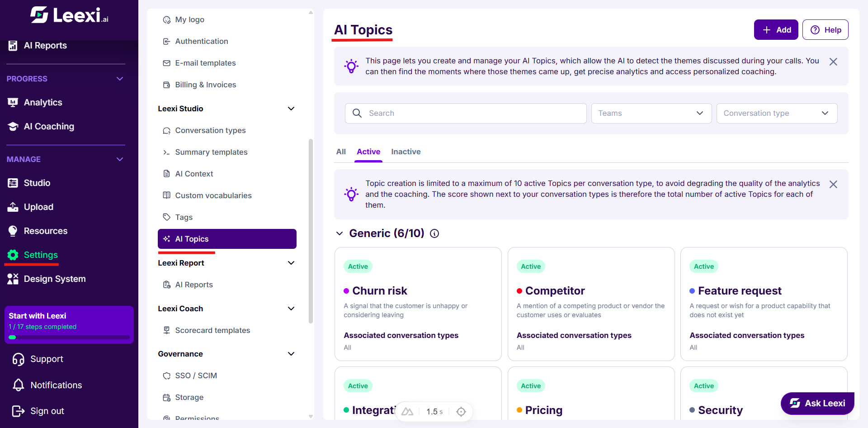
Task: Click info icon next to Generic (6/10)
Action: click(x=434, y=233)
